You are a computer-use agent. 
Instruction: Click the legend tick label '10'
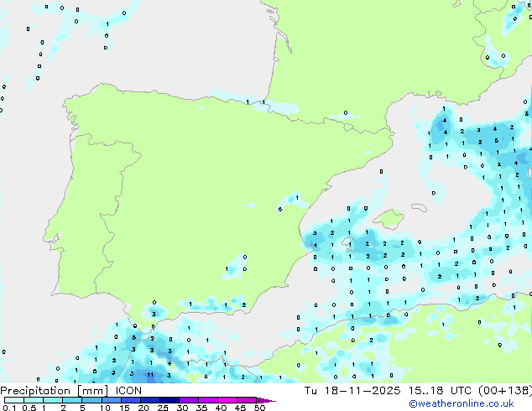tap(105, 408)
